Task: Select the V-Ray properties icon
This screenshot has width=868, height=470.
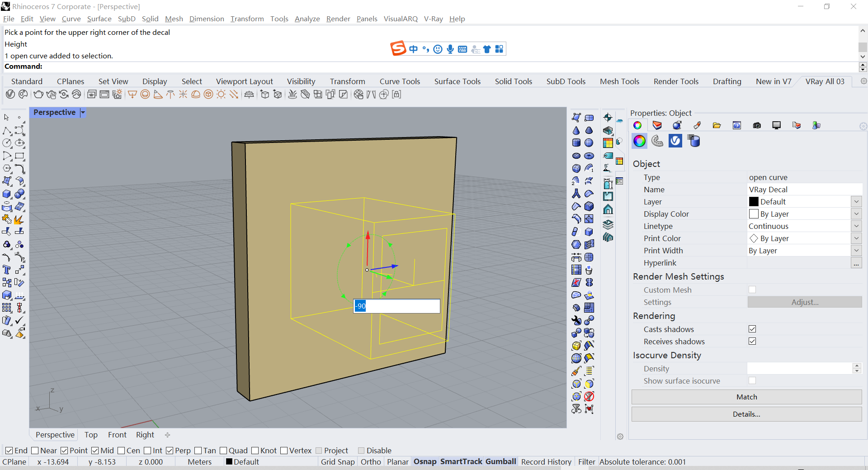Action: tap(675, 141)
